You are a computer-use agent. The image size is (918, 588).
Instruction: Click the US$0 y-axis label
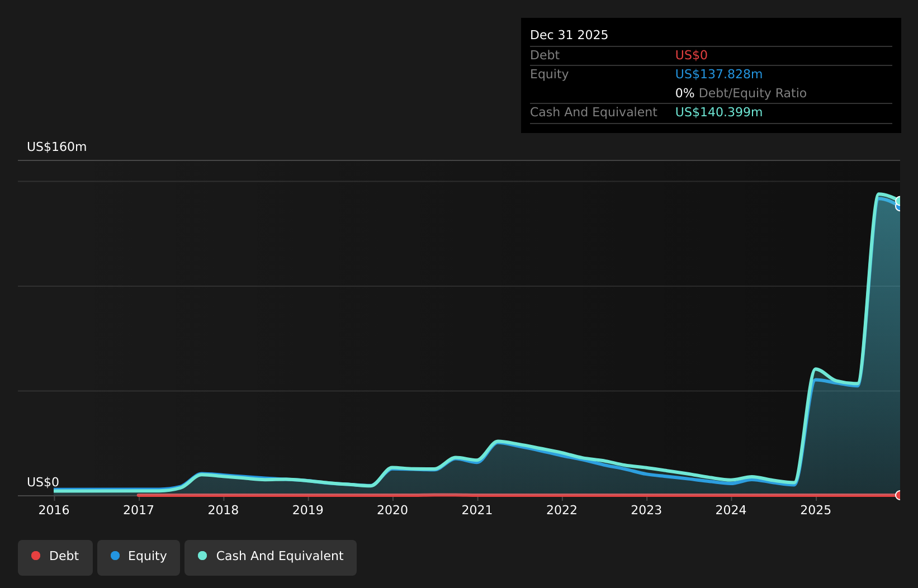[43, 482]
